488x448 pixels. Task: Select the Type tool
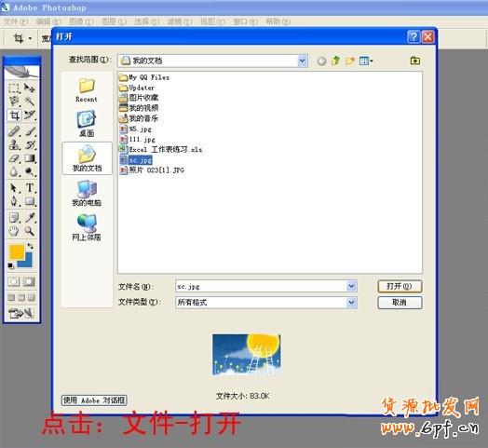click(30, 188)
